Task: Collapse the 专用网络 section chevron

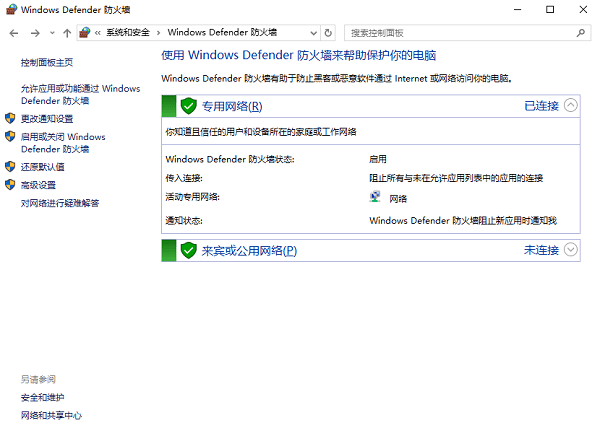Action: coord(571,105)
